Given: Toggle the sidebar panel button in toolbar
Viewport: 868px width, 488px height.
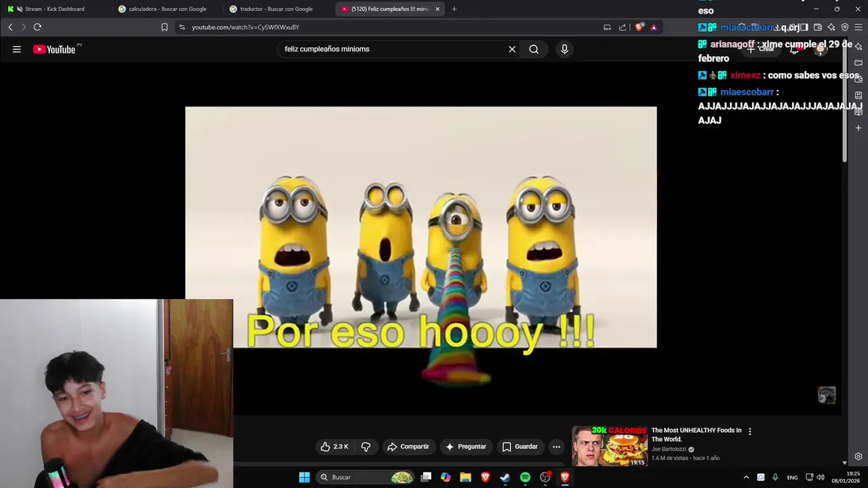Looking at the screenshot, I should [x=804, y=27].
